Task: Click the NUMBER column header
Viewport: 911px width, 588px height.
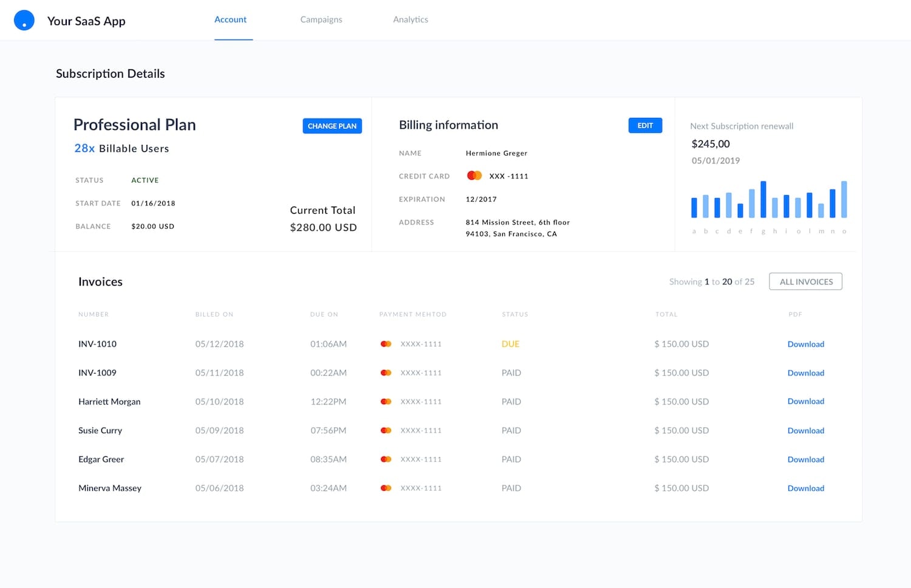Action: (94, 314)
